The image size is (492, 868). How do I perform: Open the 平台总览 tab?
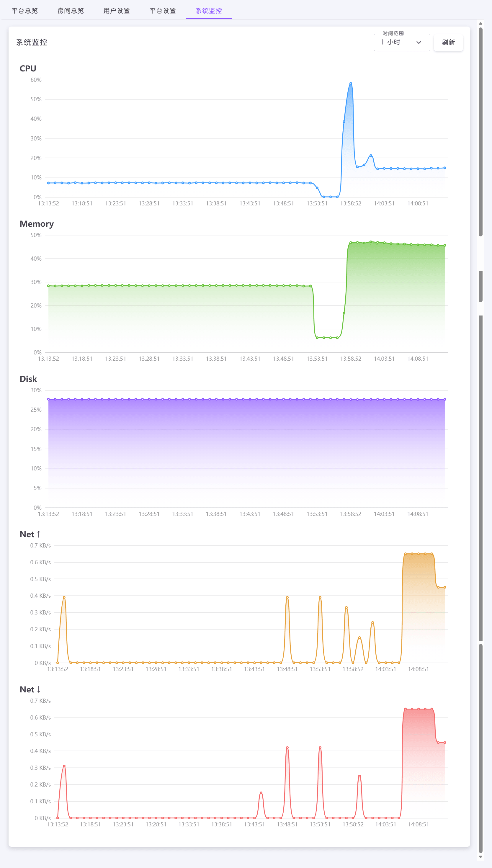(25, 11)
